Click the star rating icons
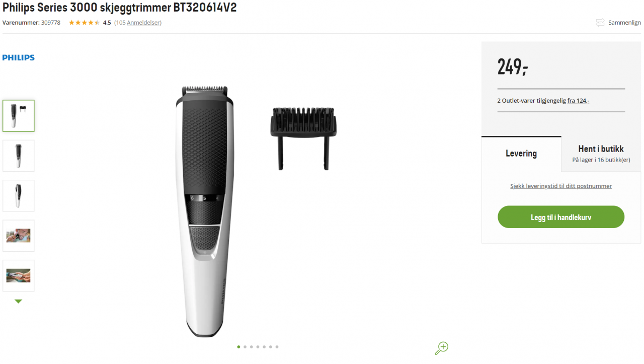Screen dimensions: 644x364 coord(84,23)
